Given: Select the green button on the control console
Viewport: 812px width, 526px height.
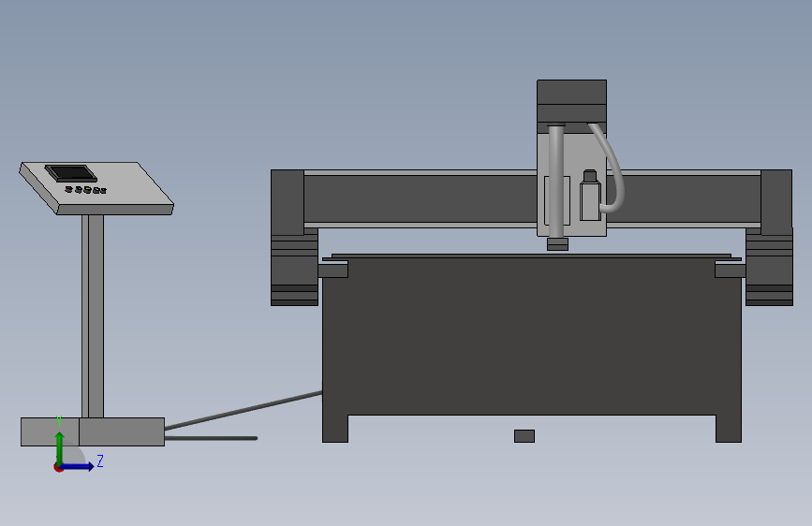Looking at the screenshot, I should [x=79, y=189].
